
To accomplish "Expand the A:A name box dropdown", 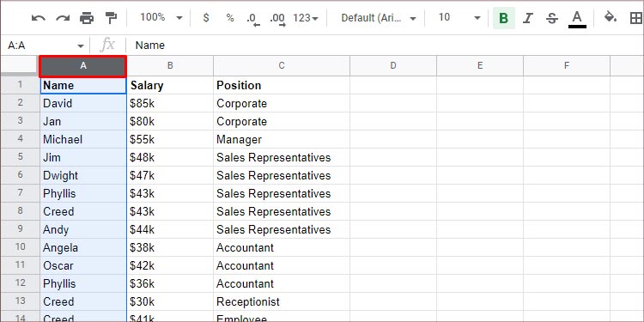I will pyautogui.click(x=81, y=46).
